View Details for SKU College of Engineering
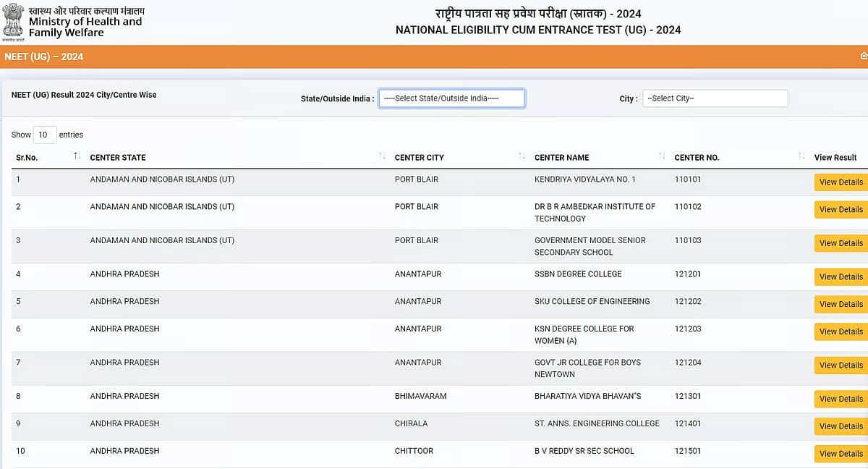868x469 pixels. point(841,304)
